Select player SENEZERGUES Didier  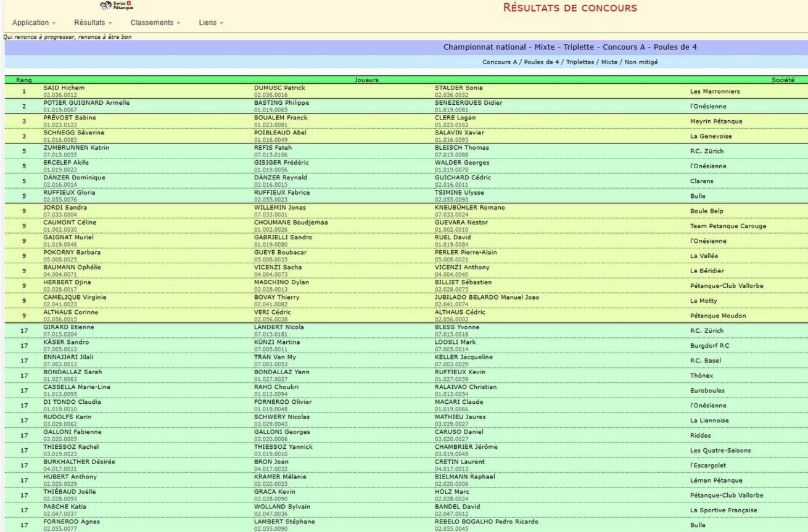tap(468, 103)
